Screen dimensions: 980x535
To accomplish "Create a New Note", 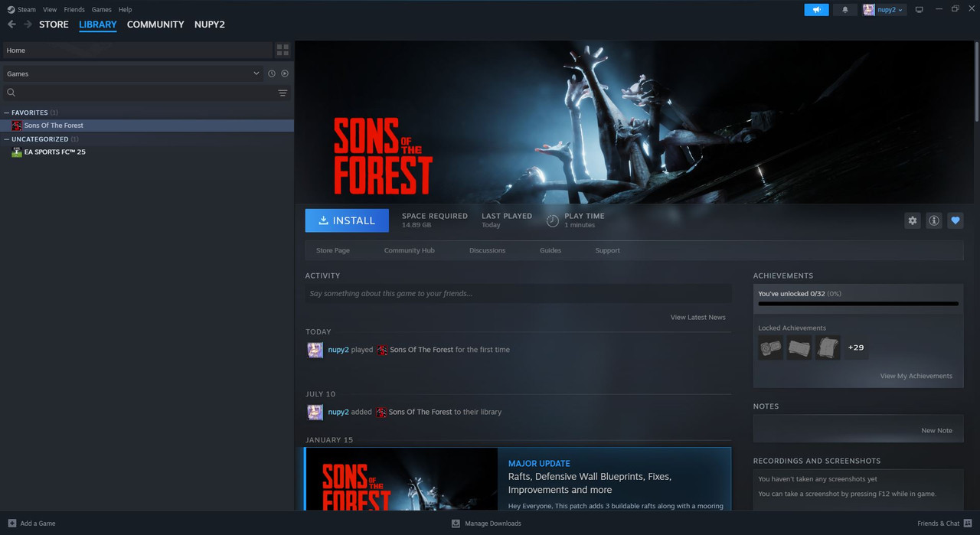I will coord(937,430).
